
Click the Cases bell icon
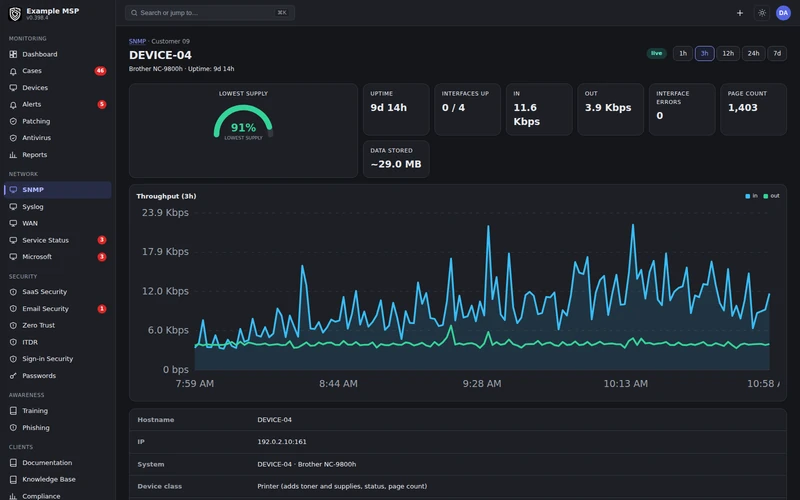[x=13, y=71]
